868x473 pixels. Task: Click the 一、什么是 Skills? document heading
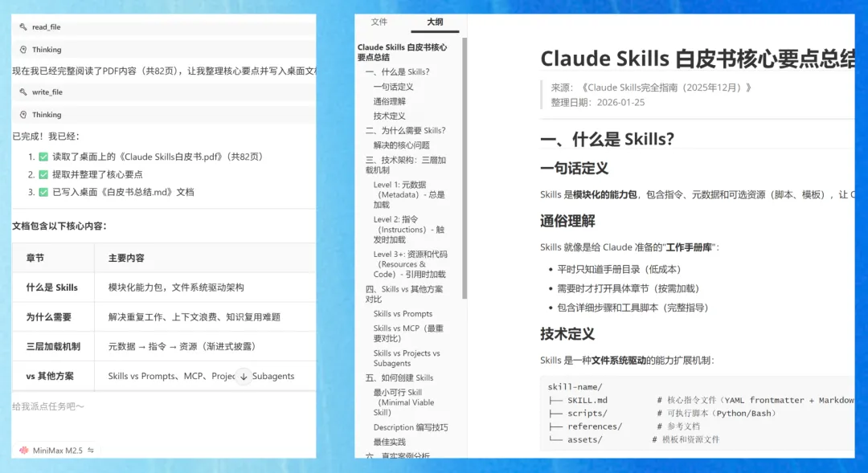pos(608,139)
